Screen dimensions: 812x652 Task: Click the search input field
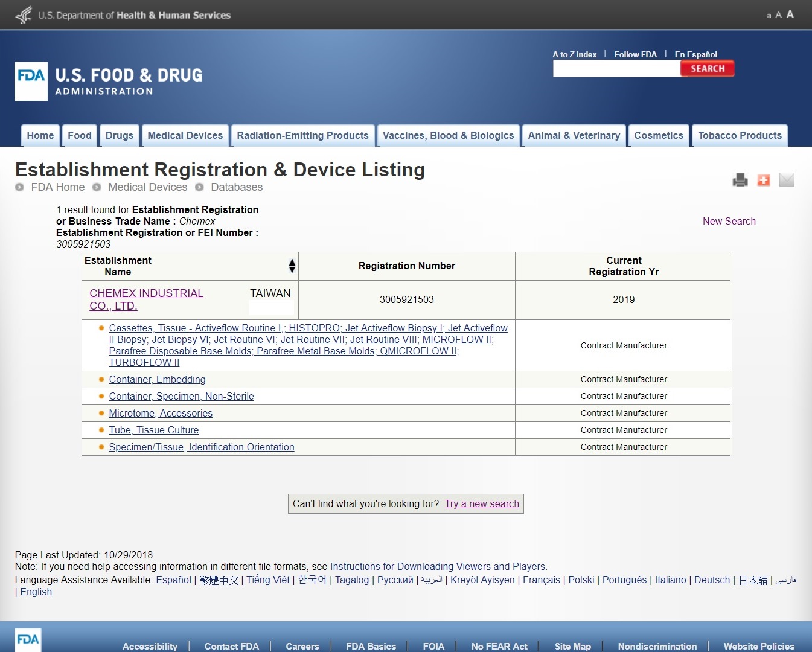coord(616,69)
